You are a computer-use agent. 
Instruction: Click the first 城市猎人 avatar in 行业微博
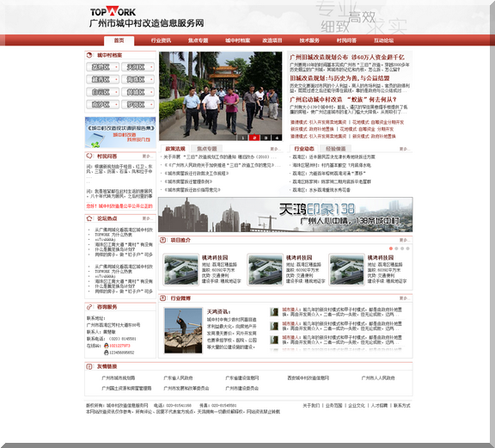click(274, 312)
